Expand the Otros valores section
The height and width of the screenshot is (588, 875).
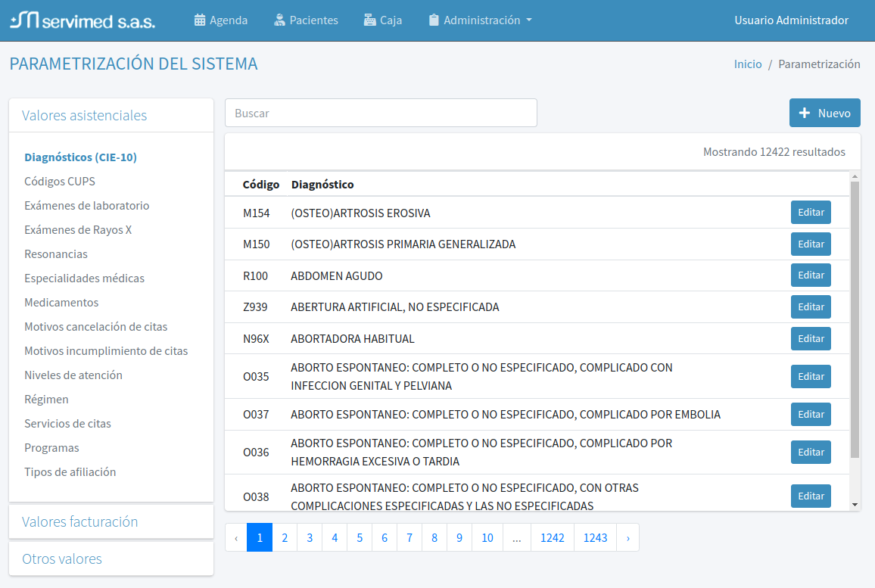62,558
